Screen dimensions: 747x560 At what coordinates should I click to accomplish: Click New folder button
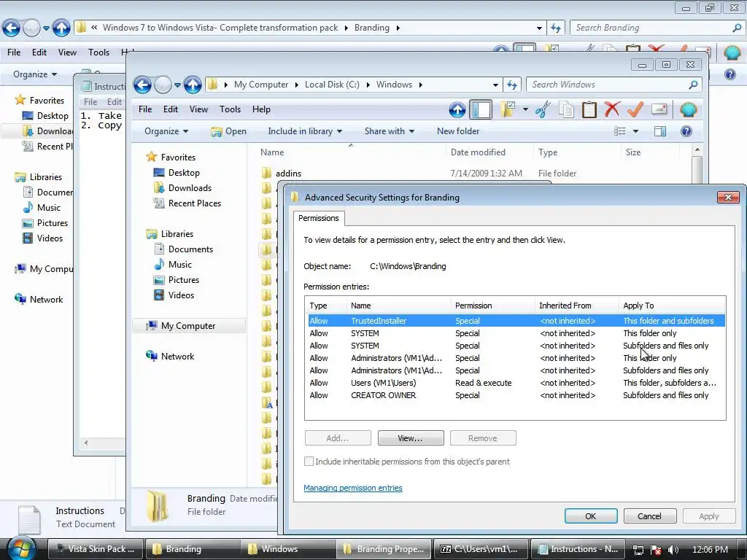458,131
